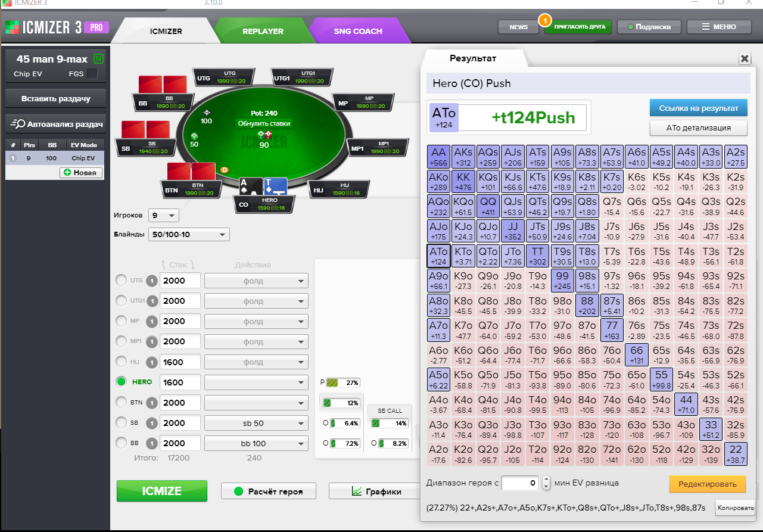Open the MP action dropdown
Viewport: 763px width, 532px height.
click(x=256, y=321)
